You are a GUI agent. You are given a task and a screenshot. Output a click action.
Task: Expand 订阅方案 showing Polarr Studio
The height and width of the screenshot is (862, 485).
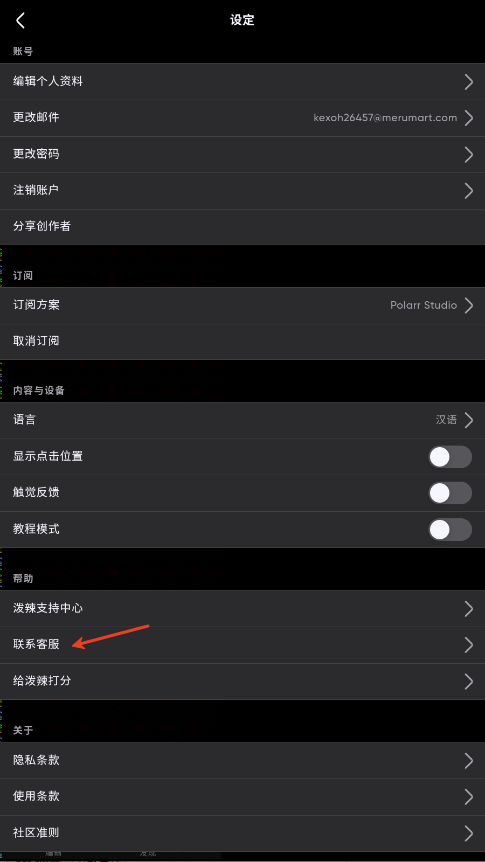point(242,305)
